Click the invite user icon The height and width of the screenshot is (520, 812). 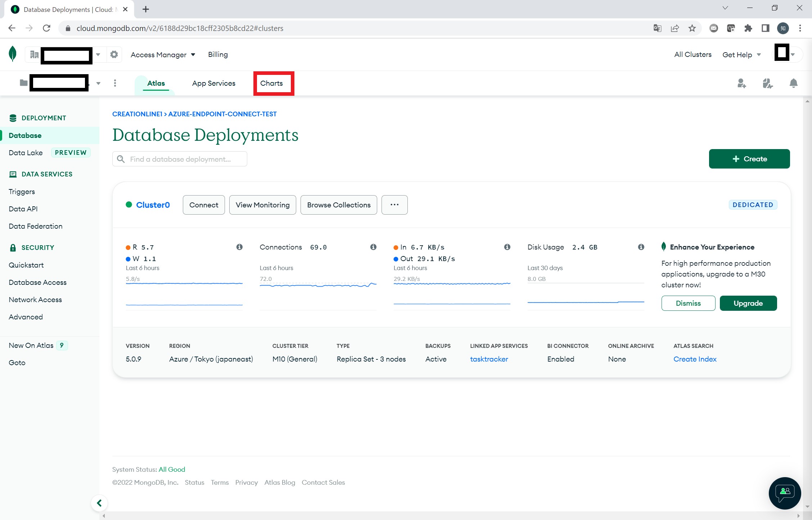[x=742, y=83]
